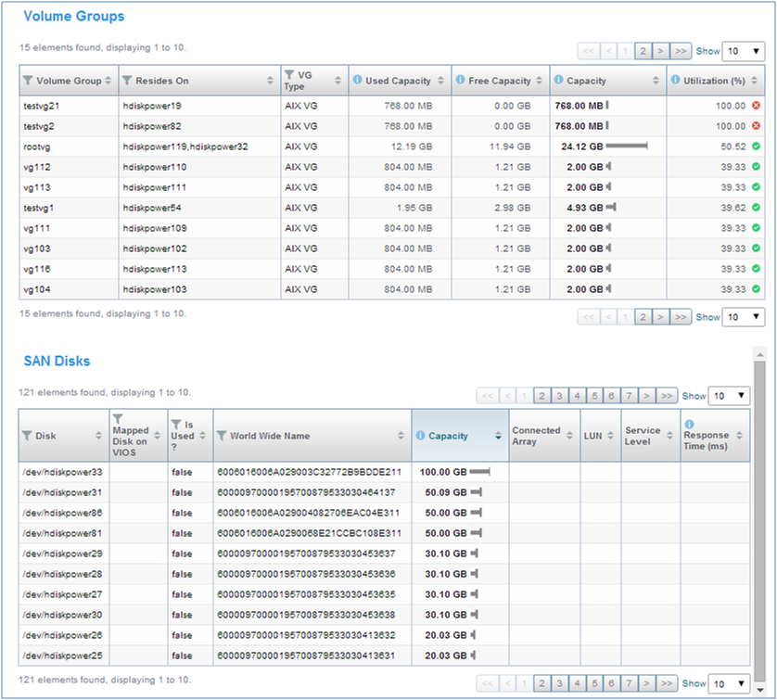Sort SAN Disks by Capacity arrows
The width and height of the screenshot is (777, 700).
[x=498, y=436]
